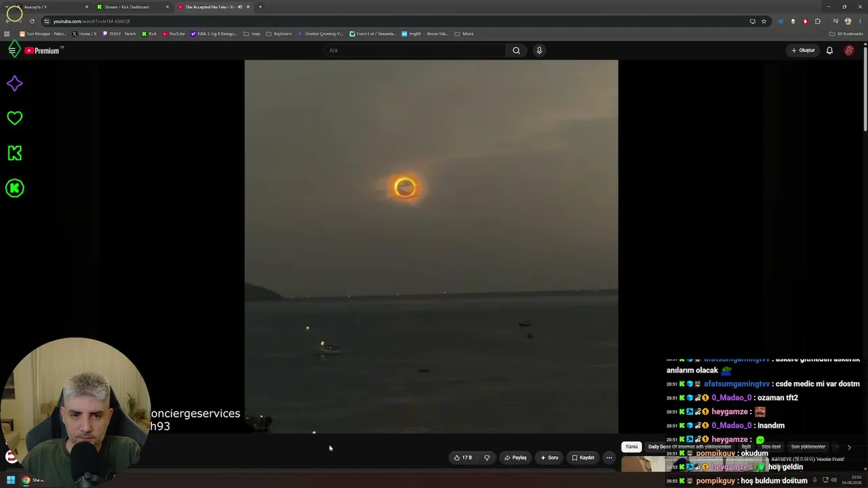Open the more actions three-dot menu
Viewport: 868px width, 488px height.
pos(609,457)
